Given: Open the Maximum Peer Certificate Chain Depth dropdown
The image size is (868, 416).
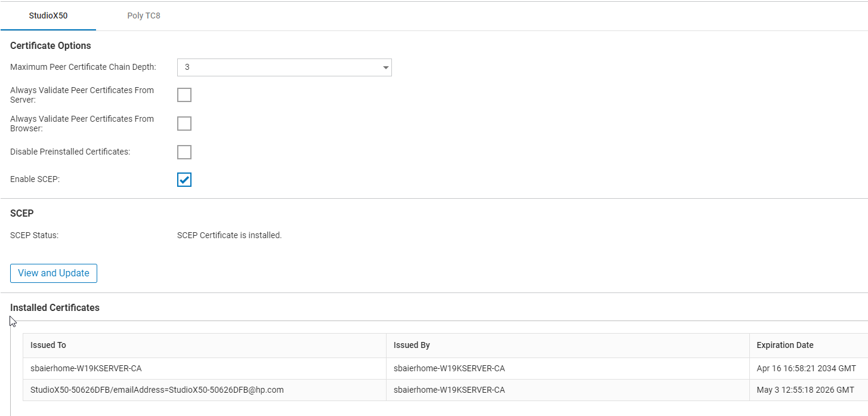Looking at the screenshot, I should point(284,67).
